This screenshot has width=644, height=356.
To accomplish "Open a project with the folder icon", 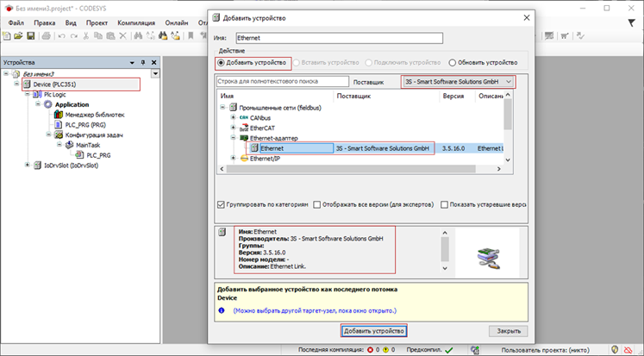I will (18, 36).
